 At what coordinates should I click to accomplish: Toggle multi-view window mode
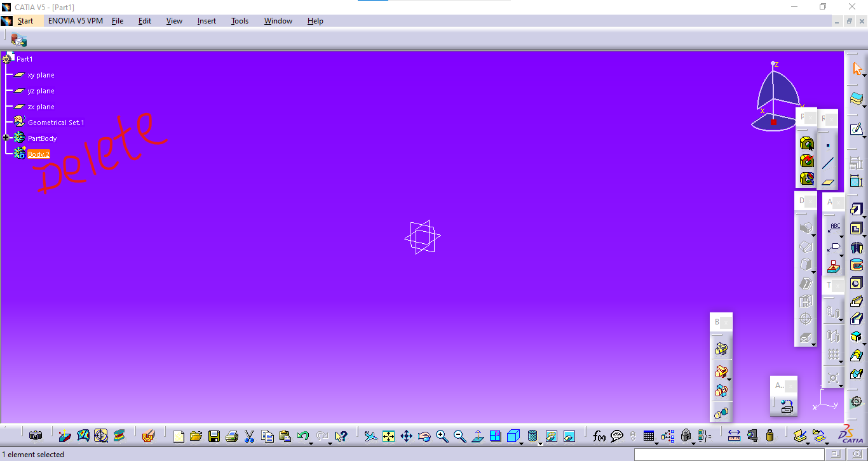(x=496, y=436)
